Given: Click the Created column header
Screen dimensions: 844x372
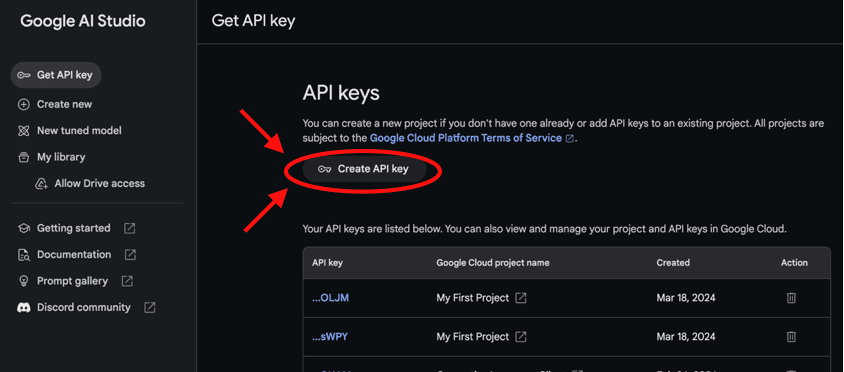Looking at the screenshot, I should point(673,263).
